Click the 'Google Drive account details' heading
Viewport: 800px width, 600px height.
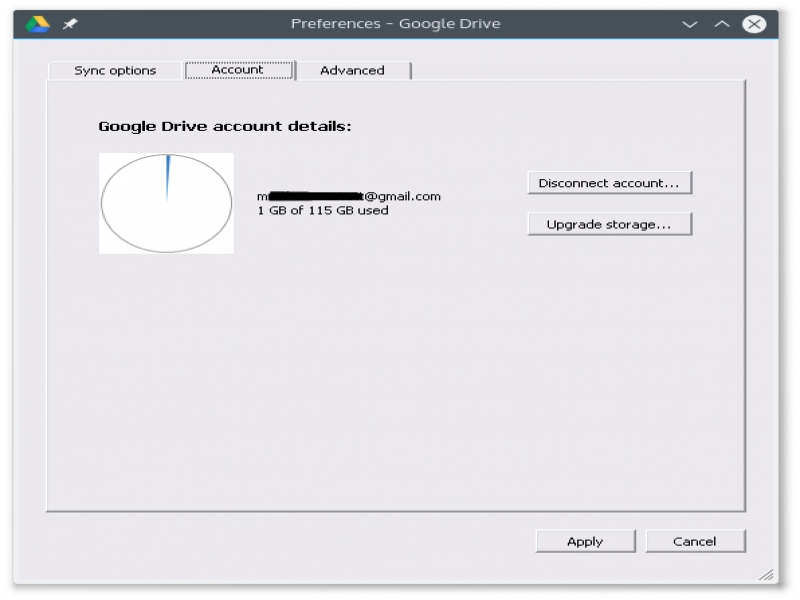click(x=225, y=127)
